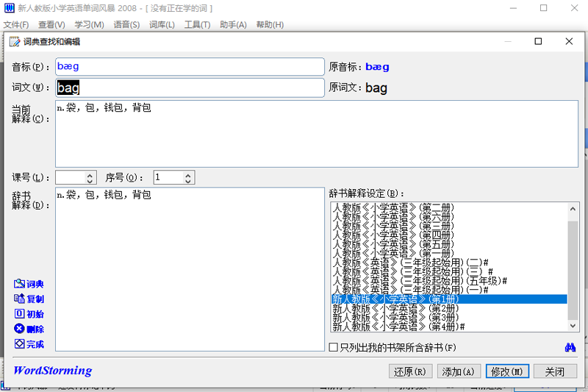
Task: Click the binoculars search icon
Action: click(x=570, y=347)
